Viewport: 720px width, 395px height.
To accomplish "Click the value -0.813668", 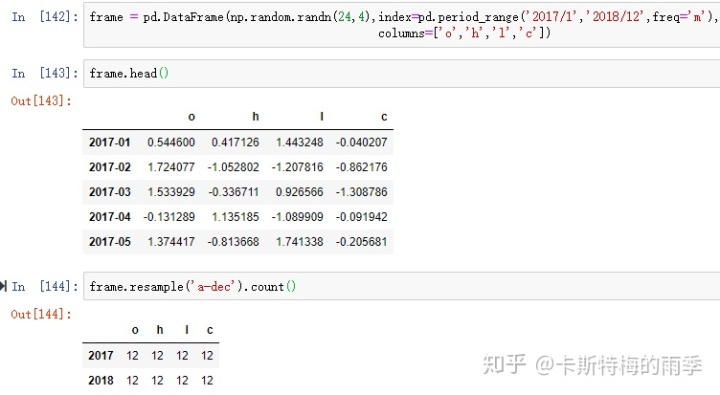I will [x=233, y=242].
